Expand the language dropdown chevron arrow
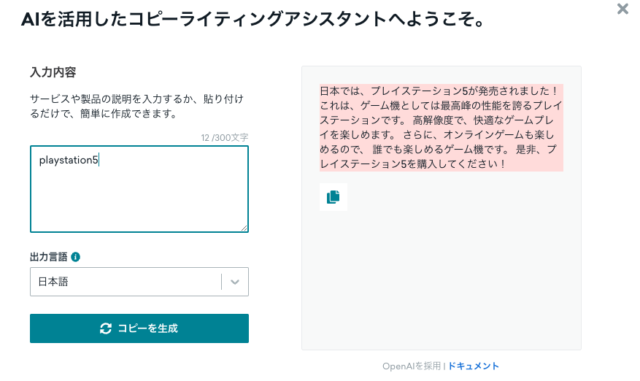 coord(235,282)
